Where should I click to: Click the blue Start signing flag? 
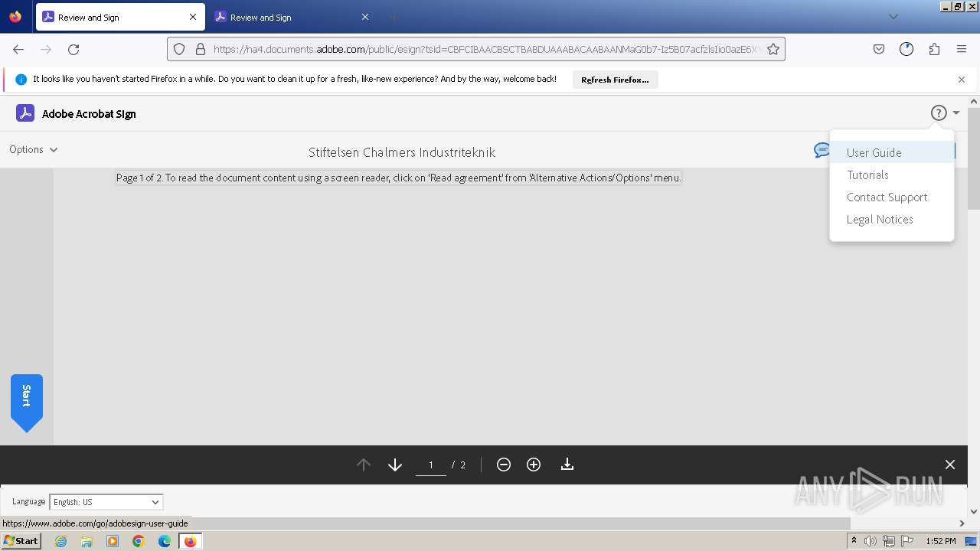(27, 403)
